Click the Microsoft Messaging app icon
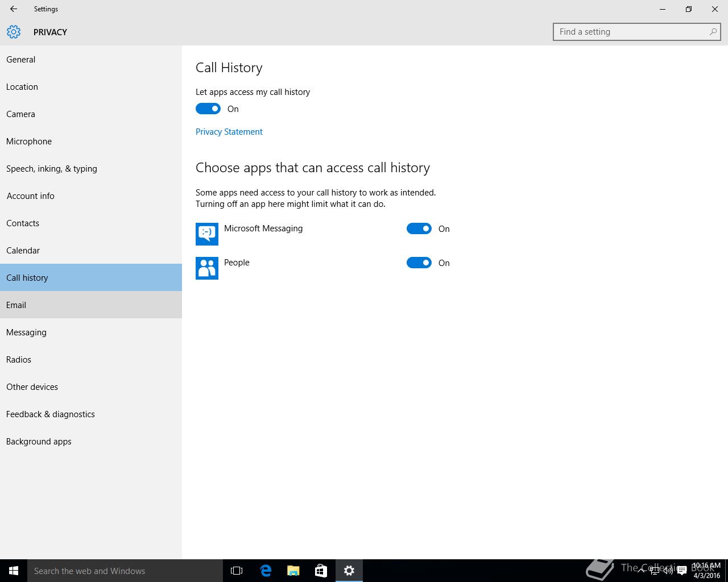728x582 pixels. 207,234
